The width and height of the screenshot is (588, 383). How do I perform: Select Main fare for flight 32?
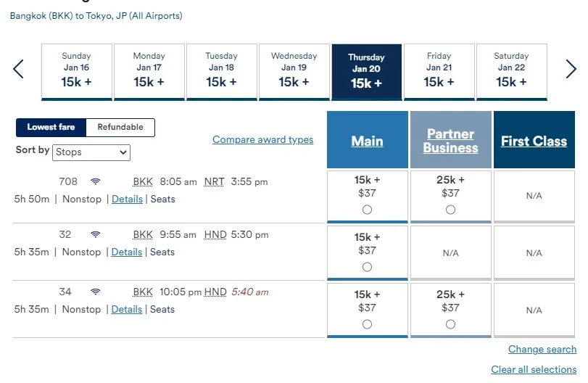(x=367, y=267)
